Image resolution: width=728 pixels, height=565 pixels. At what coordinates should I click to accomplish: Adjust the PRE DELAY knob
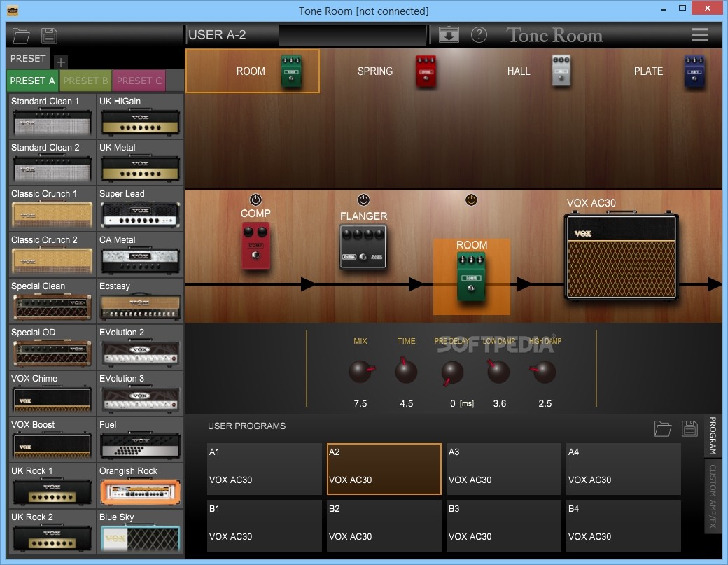[x=452, y=372]
